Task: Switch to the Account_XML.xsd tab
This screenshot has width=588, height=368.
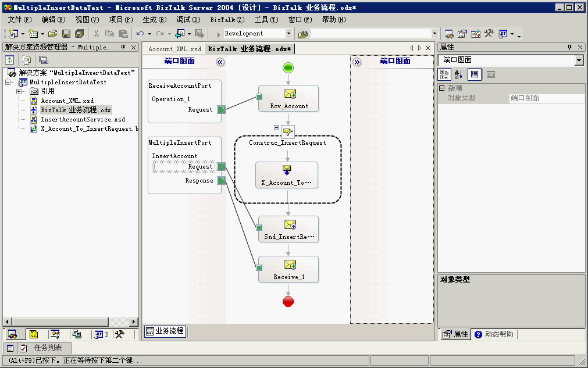Action: pyautogui.click(x=174, y=49)
